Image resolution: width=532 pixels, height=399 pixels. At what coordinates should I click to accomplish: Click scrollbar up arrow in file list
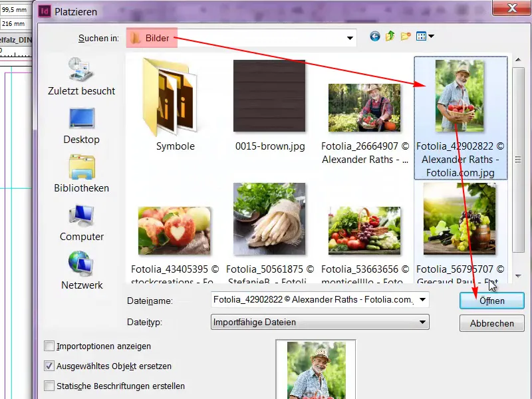tap(518, 60)
